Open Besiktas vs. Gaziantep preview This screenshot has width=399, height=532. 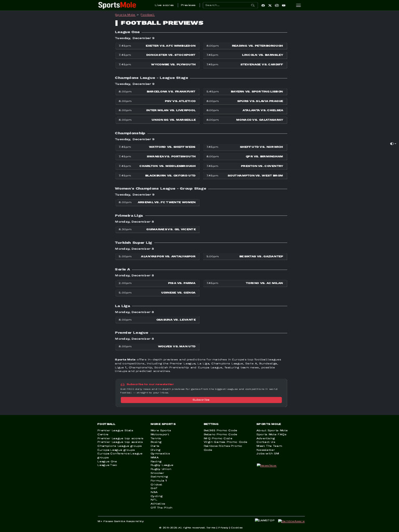click(245, 257)
